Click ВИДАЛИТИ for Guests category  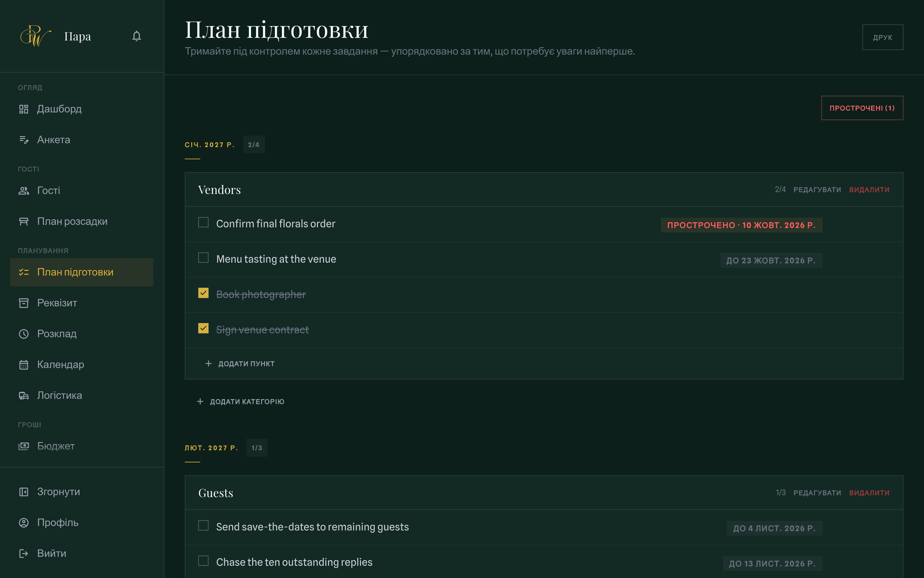(869, 493)
